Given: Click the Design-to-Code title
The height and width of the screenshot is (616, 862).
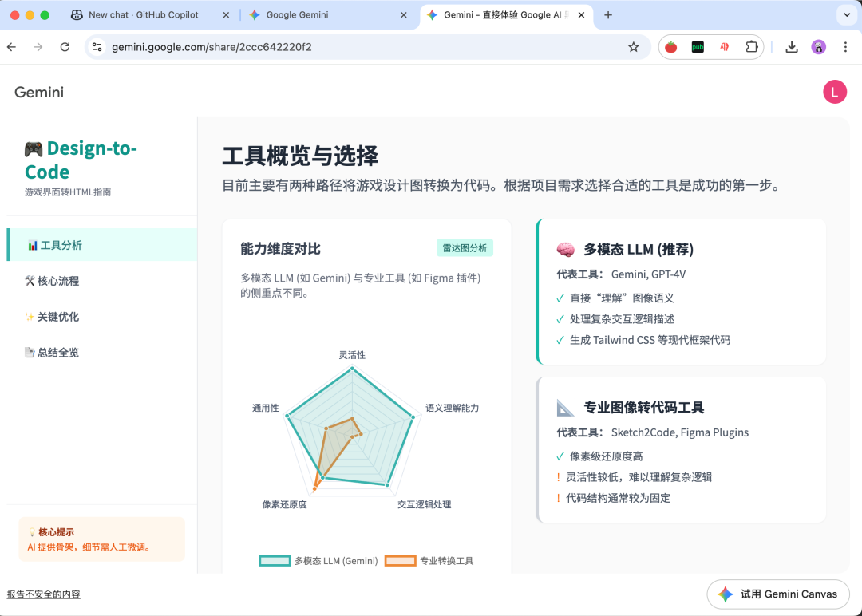Looking at the screenshot, I should (81, 160).
